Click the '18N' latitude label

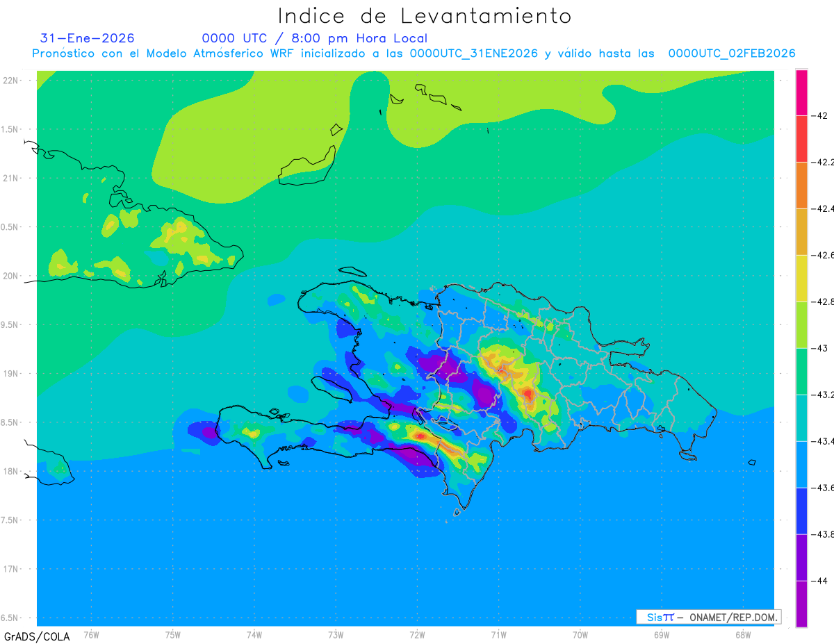(x=11, y=471)
